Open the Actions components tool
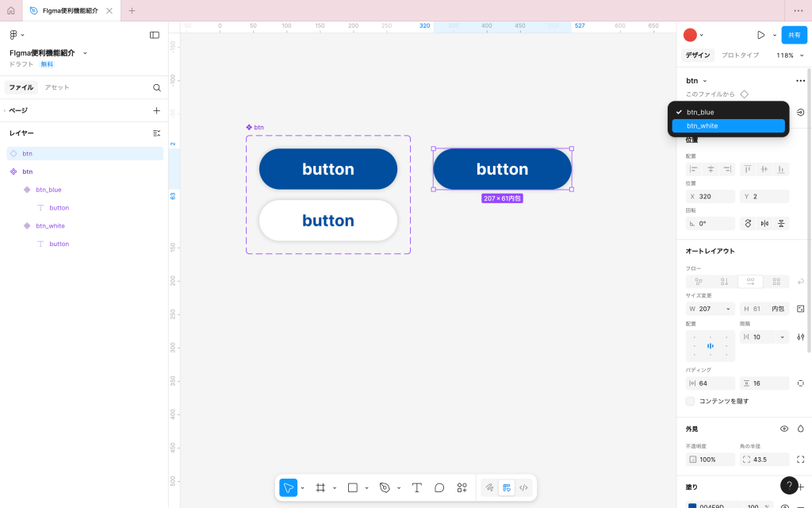The image size is (812, 508). (462, 487)
